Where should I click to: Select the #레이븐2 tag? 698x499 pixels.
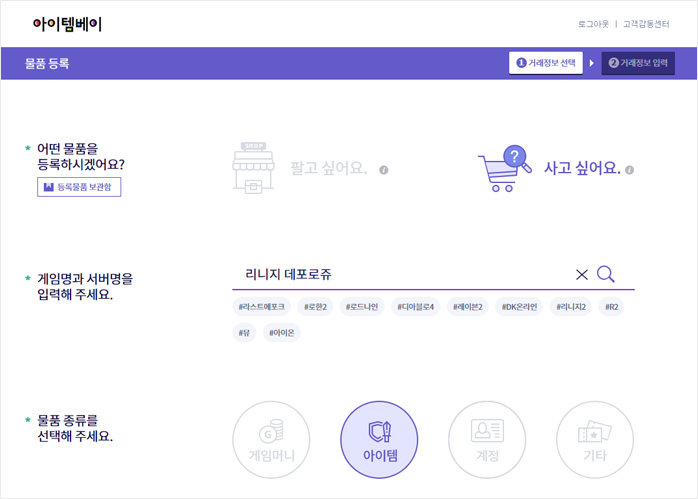[468, 307]
